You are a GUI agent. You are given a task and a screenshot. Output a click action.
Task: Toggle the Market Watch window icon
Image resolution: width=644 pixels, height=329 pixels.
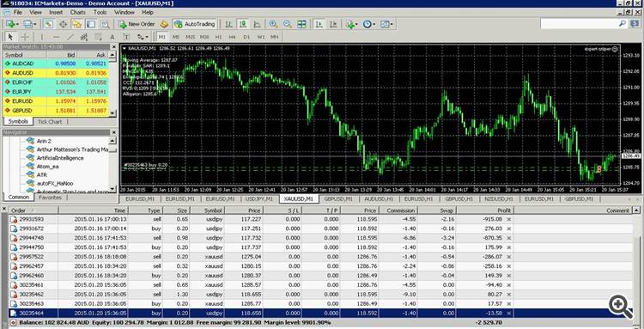[48, 24]
